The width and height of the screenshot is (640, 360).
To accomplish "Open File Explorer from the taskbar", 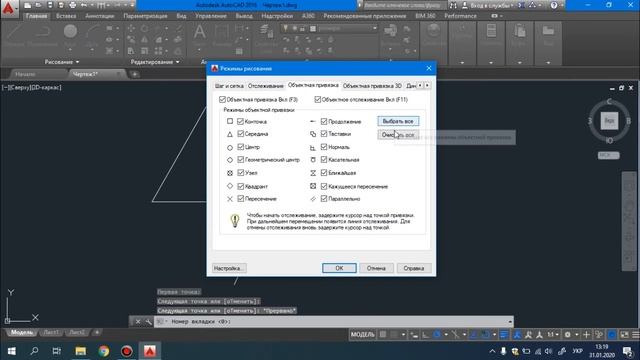I will pyautogui.click(x=80, y=351).
